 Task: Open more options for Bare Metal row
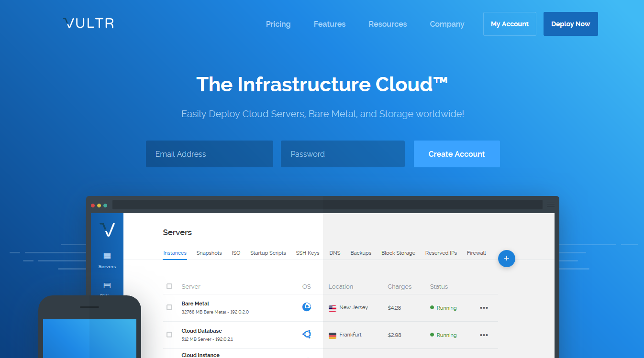click(x=484, y=308)
